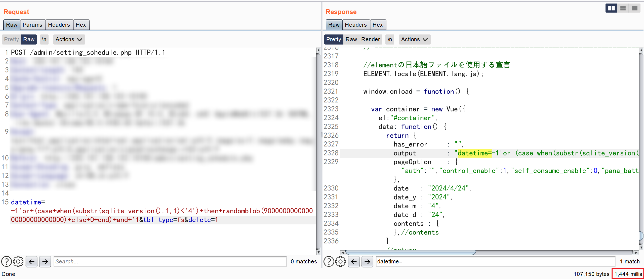
Task: Click the Response horizontal scrollbar thumb
Action: point(410,252)
